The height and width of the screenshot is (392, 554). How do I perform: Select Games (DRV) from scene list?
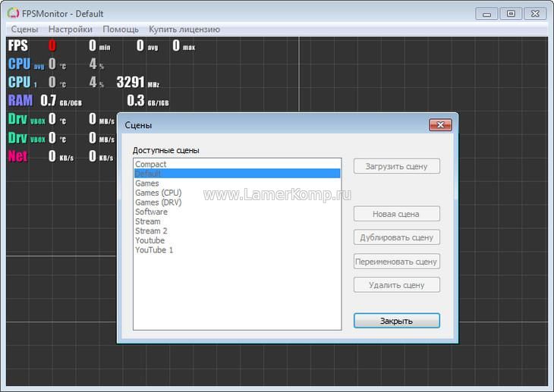coord(158,202)
